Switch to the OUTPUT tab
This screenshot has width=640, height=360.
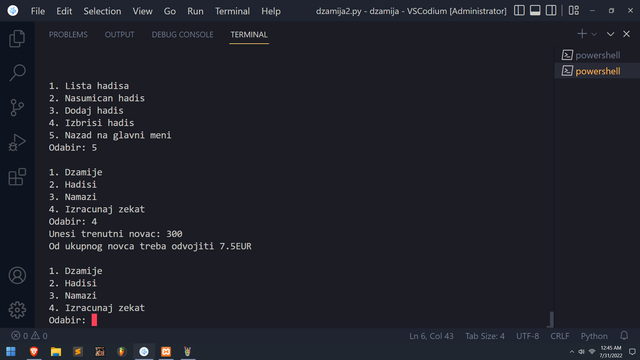(x=120, y=35)
